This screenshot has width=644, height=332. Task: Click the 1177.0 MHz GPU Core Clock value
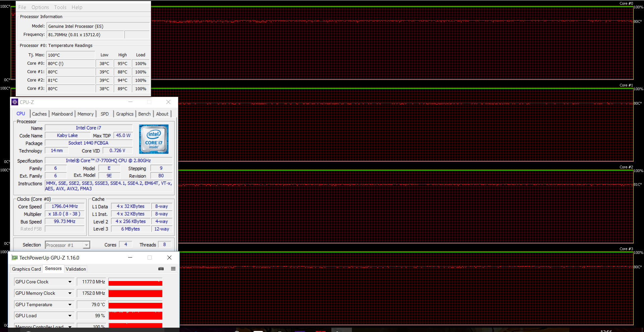click(92, 282)
